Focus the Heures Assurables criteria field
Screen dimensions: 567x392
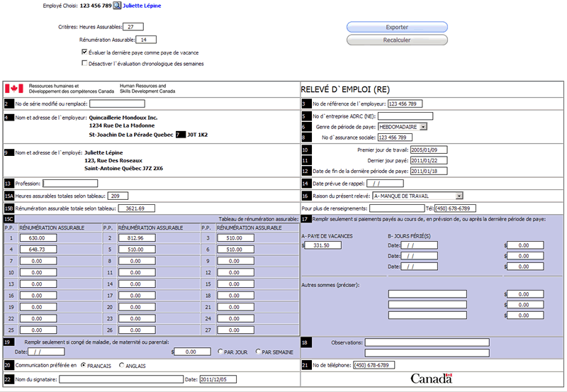(x=133, y=26)
